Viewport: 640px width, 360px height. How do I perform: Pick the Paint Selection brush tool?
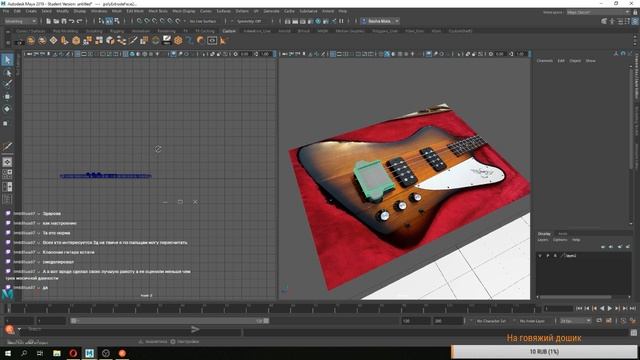pos(7,84)
